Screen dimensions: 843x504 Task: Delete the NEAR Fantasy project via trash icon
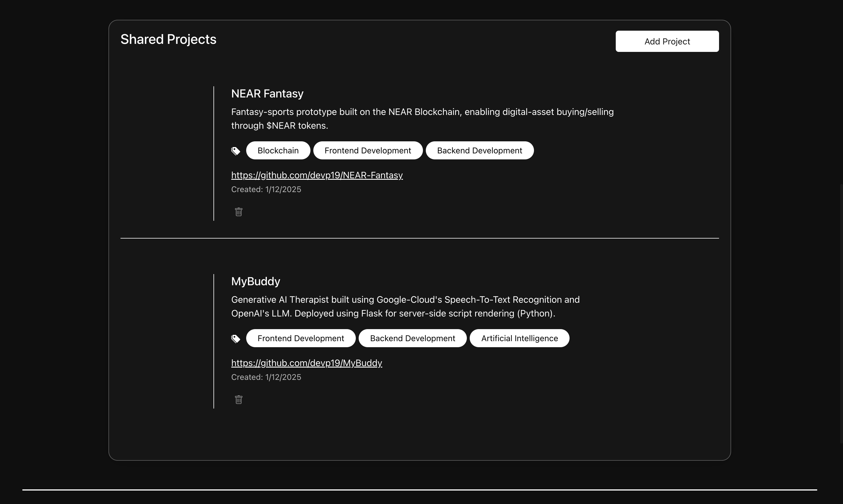pyautogui.click(x=239, y=212)
